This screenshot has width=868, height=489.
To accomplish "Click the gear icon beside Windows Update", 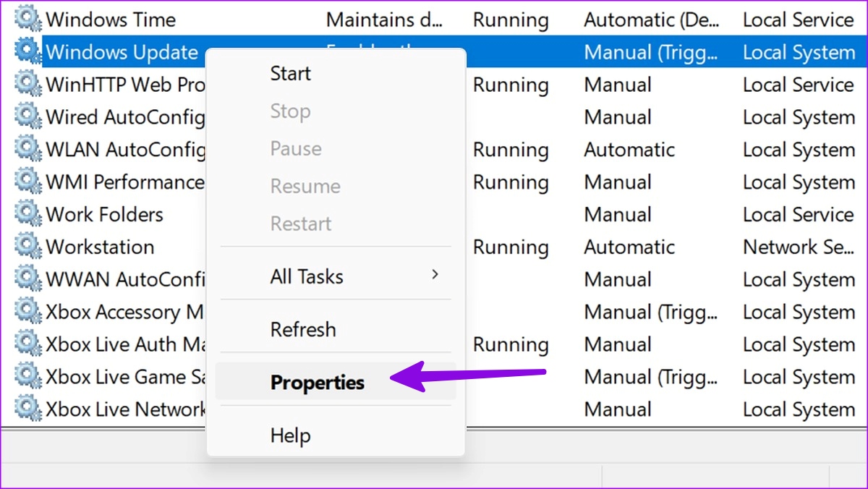I will [28, 51].
